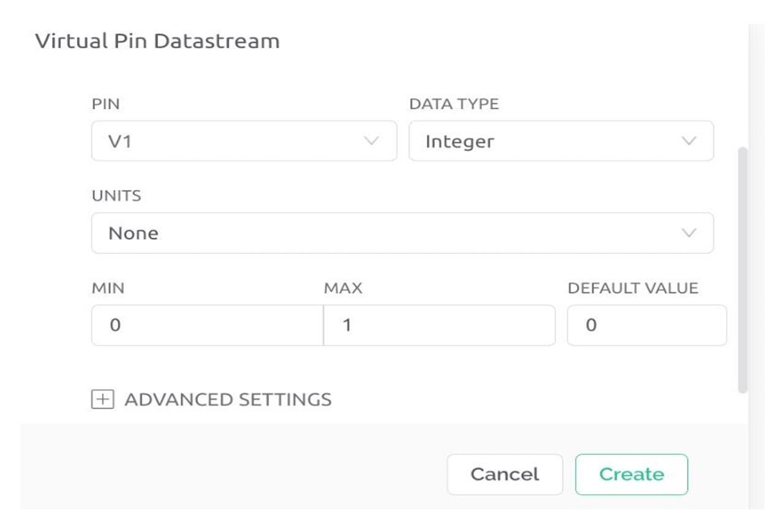The image size is (769, 532).
Task: Click into the DEFAULT VALUE input box
Action: click(646, 325)
